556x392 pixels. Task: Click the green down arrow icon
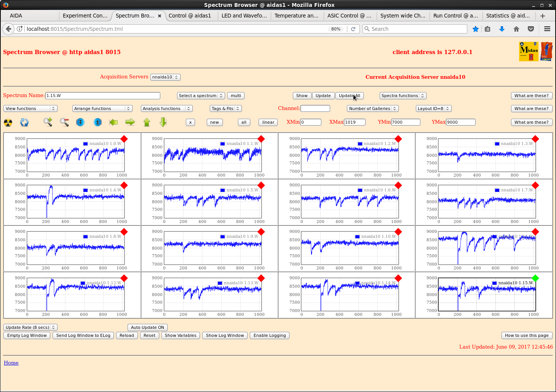pos(163,122)
